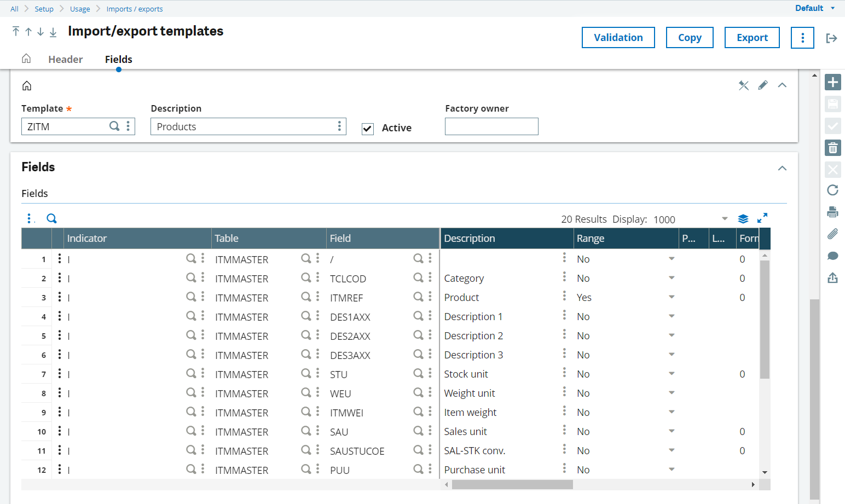Viewport: 845px width, 504px height.
Task: Unpin the header panel with the pin icon
Action: coord(743,85)
